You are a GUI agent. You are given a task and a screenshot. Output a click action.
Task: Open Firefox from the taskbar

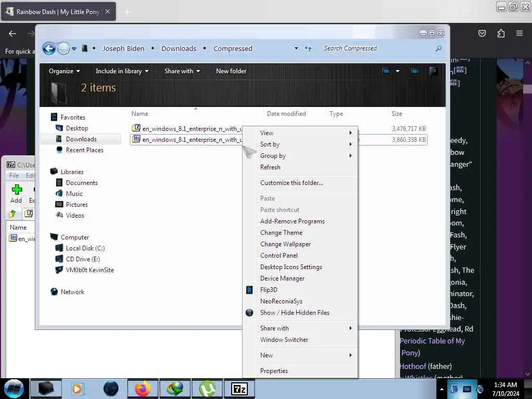click(142, 389)
